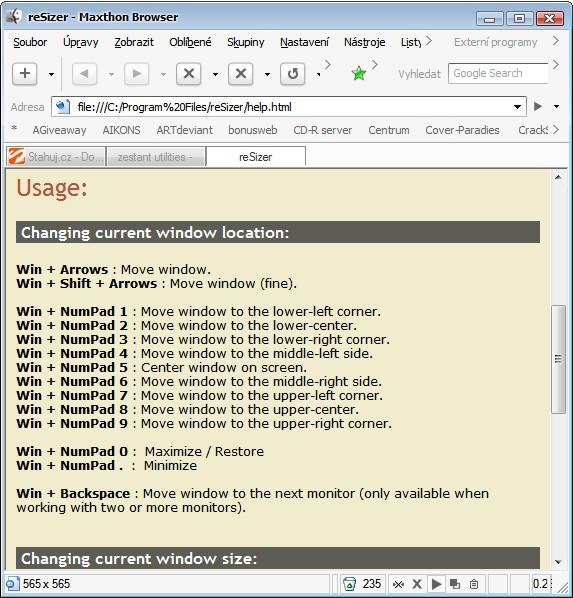Switch to the Stahuj.cz tab
This screenshot has height=598, width=573.
click(x=56, y=156)
